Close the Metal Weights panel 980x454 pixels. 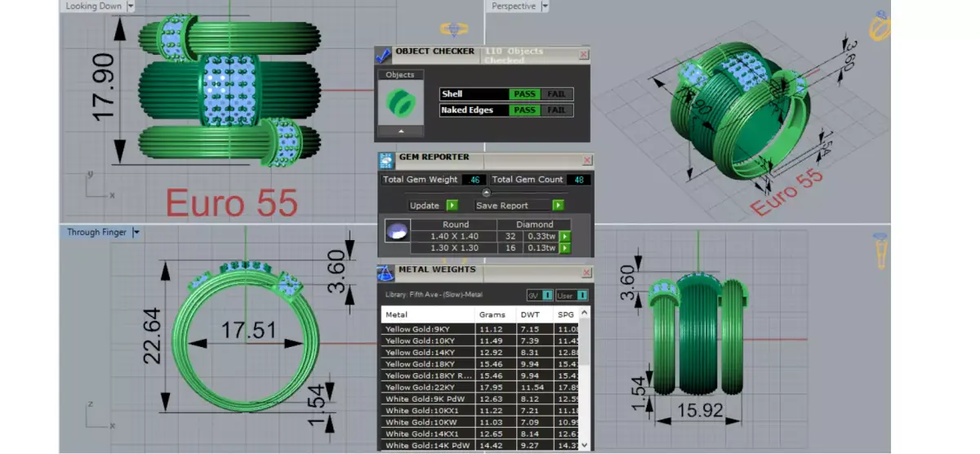586,274
